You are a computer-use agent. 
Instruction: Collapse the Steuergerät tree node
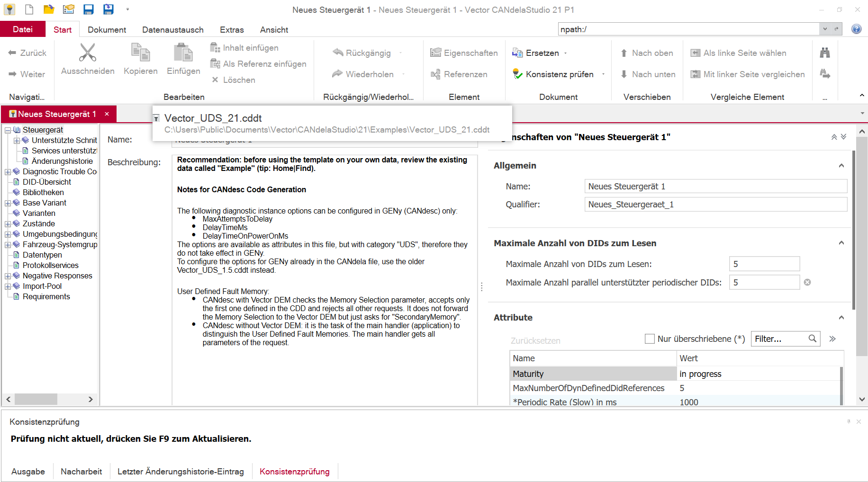click(8, 130)
